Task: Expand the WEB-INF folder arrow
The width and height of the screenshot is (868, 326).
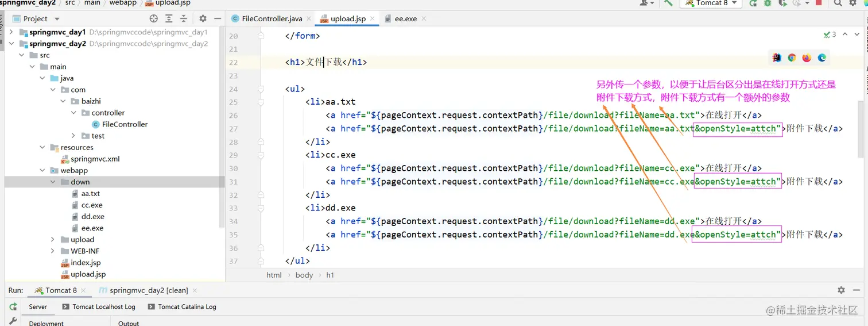Action: click(x=53, y=251)
